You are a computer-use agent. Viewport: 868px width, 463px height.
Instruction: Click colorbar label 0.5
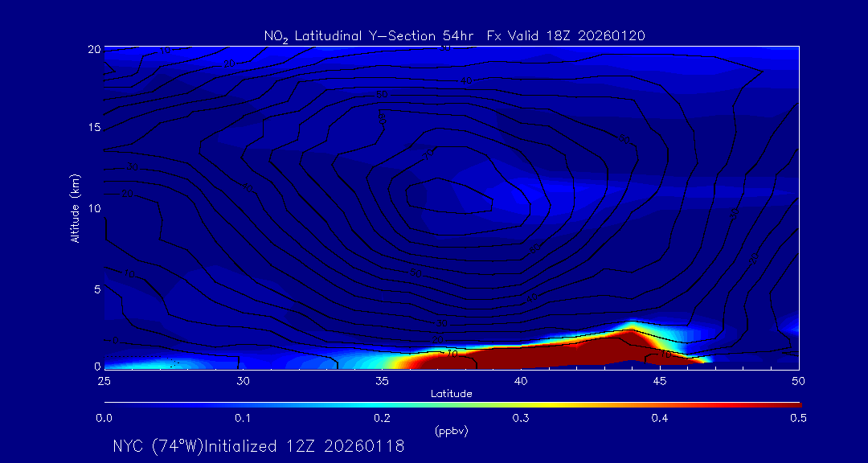(x=799, y=418)
